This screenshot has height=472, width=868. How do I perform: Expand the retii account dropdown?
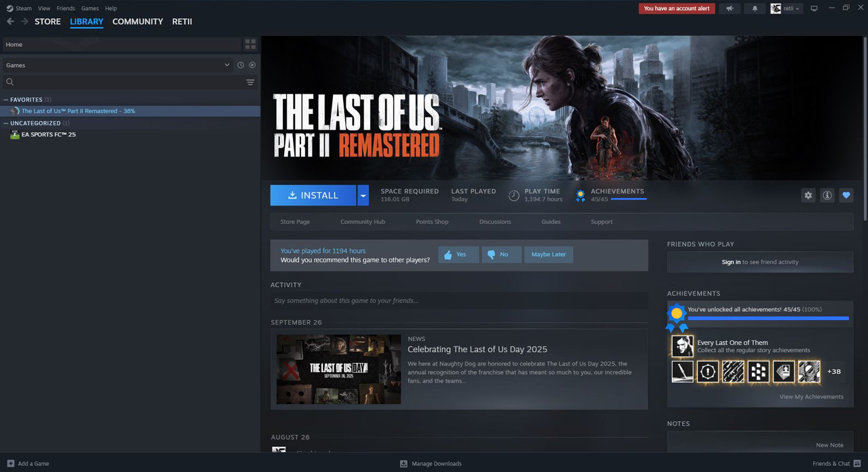(786, 8)
